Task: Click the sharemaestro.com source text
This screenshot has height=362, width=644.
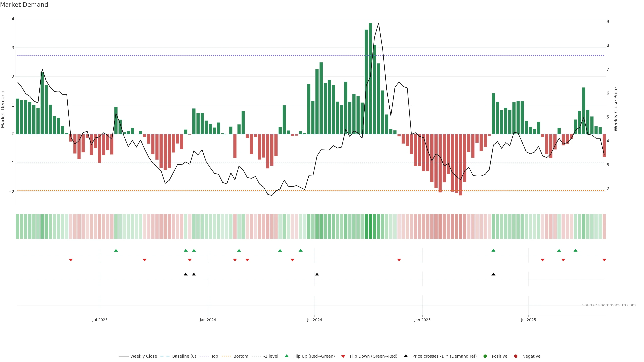Action: tap(609, 305)
